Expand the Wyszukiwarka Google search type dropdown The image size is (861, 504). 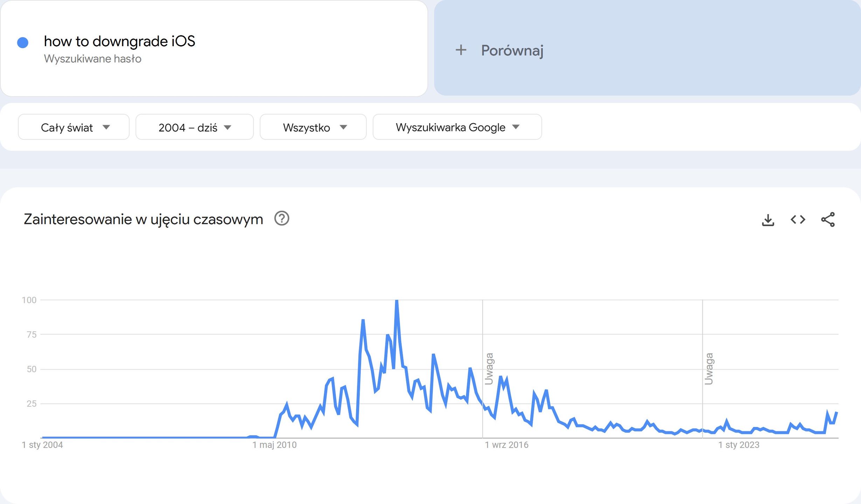[x=457, y=127]
